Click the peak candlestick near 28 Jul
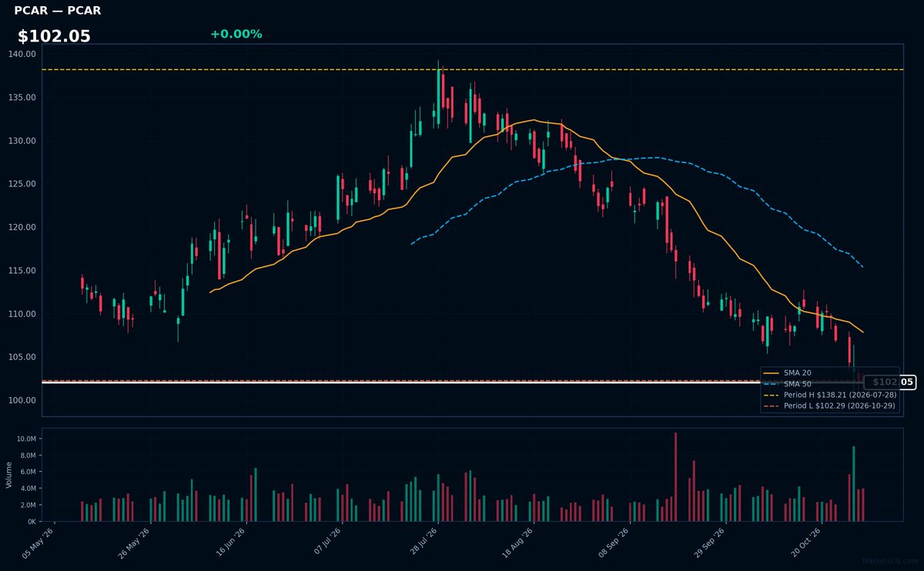Image resolution: width=924 pixels, height=571 pixels. click(438, 94)
